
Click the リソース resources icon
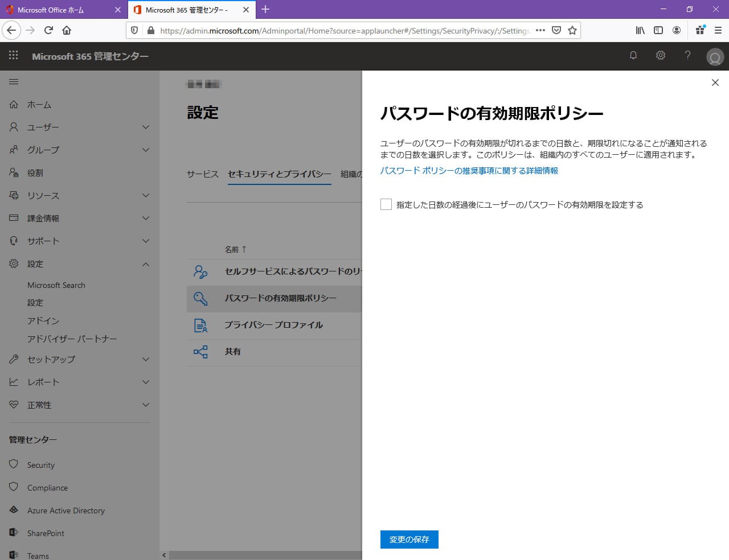point(14,195)
